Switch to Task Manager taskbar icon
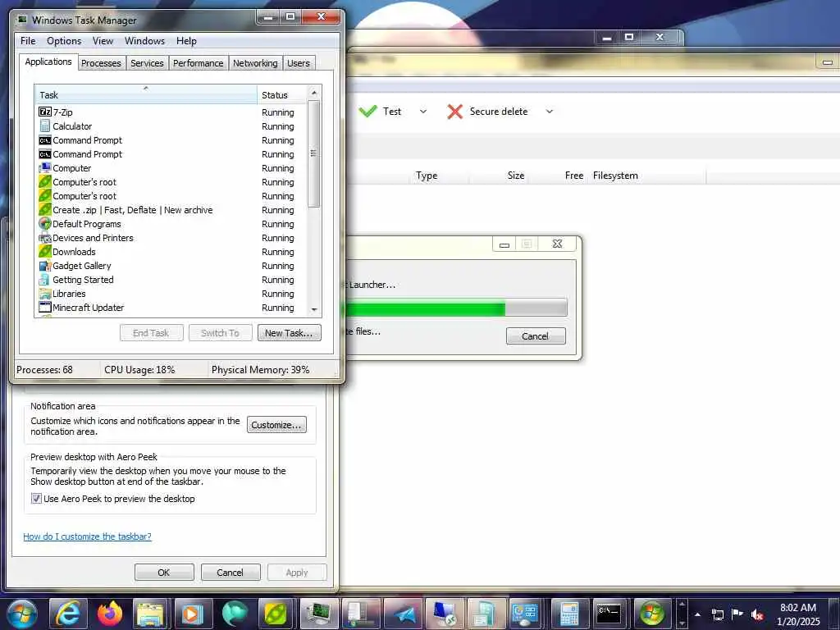This screenshot has width=840, height=630. (x=319, y=614)
